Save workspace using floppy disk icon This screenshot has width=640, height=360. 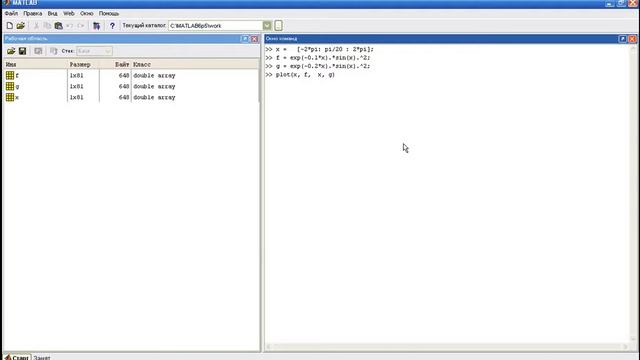click(x=22, y=51)
